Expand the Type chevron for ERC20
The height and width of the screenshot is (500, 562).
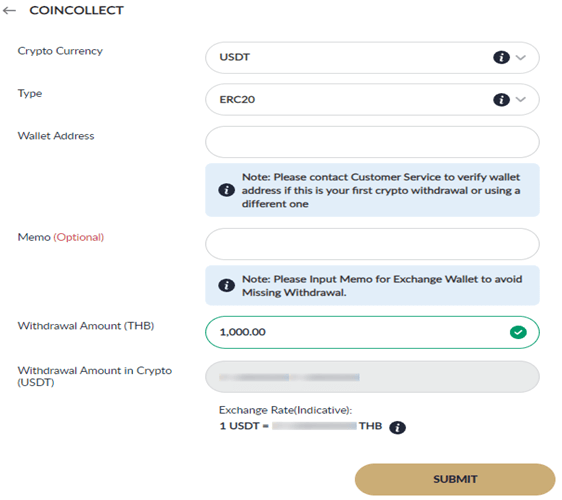pyautogui.click(x=521, y=99)
